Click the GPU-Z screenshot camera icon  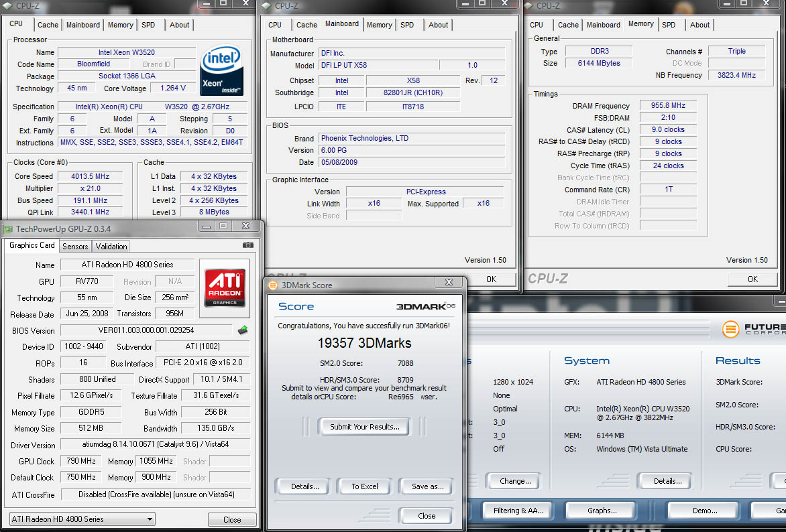(247, 245)
